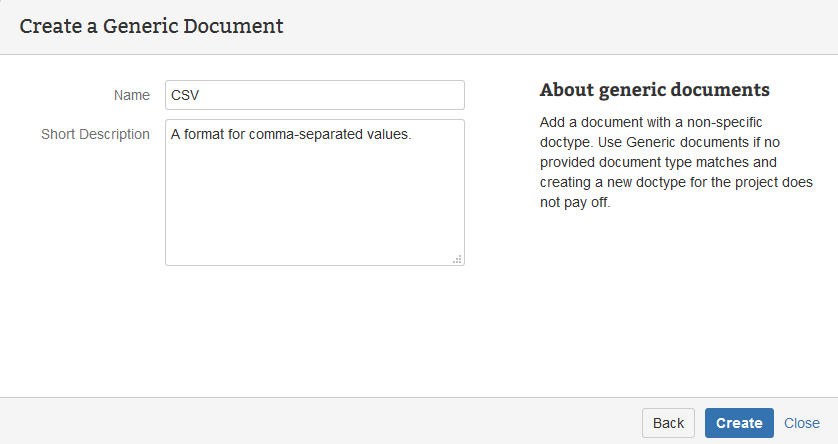This screenshot has width=838, height=444.
Task: Select the "About generic documents" heading
Action: pos(654,90)
